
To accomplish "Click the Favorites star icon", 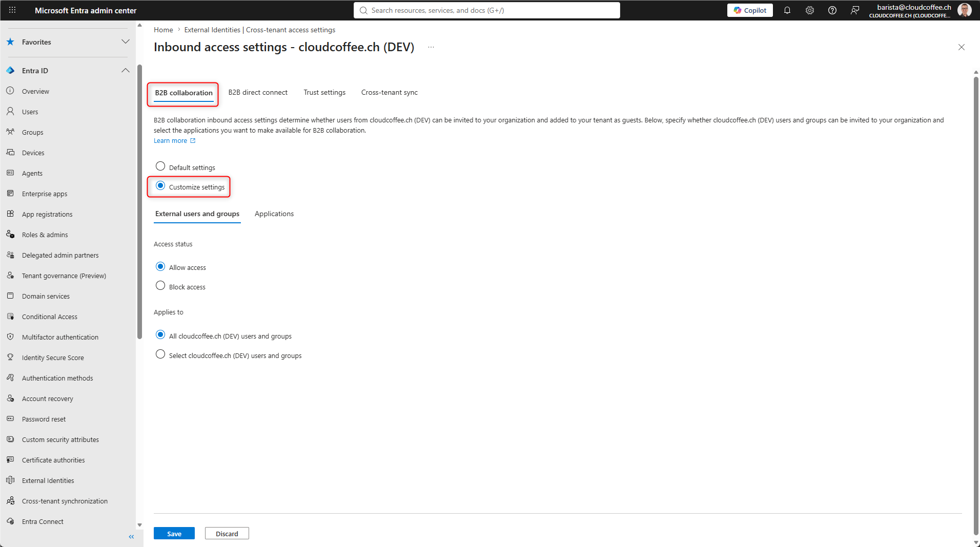I will pos(10,42).
